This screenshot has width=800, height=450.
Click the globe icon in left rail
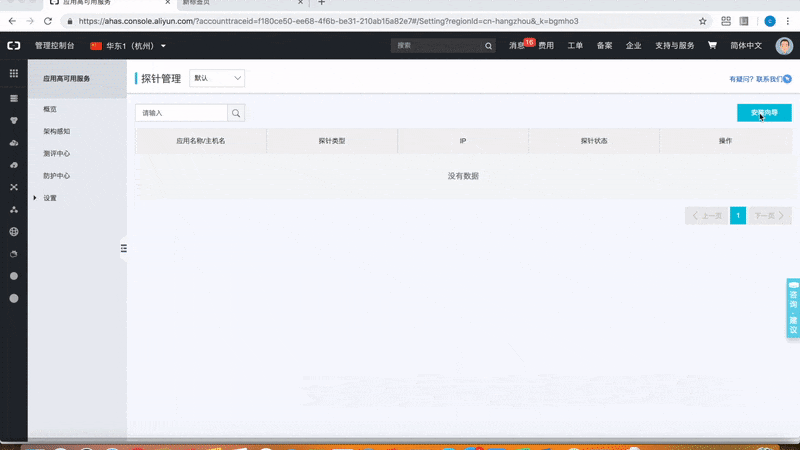click(13, 231)
